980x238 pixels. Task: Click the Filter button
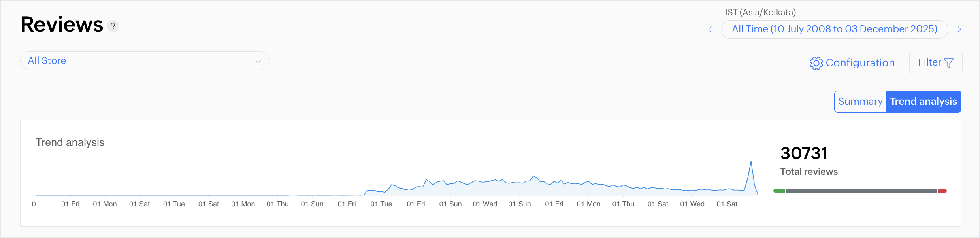(x=935, y=62)
